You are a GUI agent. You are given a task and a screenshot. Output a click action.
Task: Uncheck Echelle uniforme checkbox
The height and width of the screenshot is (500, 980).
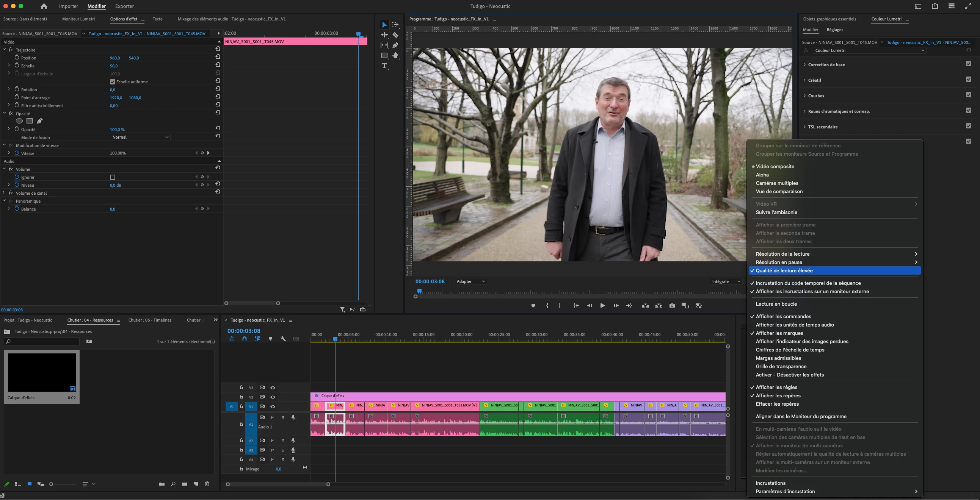(113, 82)
